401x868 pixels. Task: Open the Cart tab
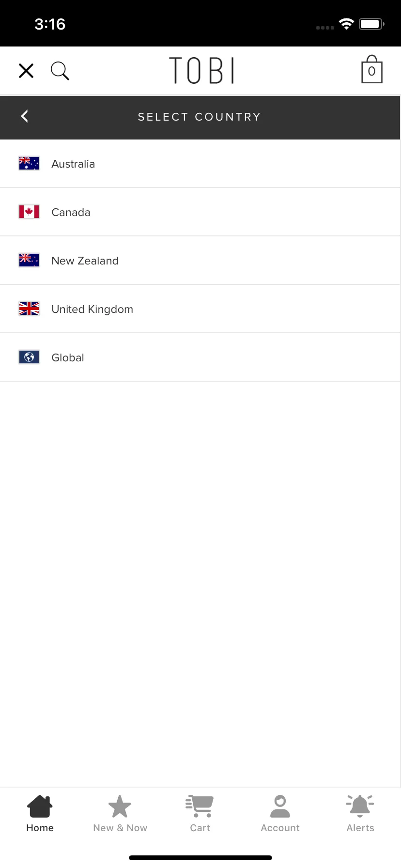200,814
